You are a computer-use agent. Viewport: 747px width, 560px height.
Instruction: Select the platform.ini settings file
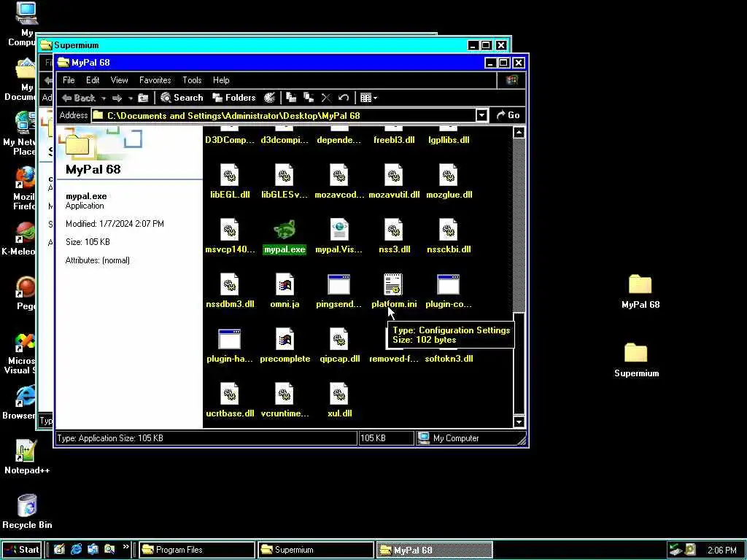[x=393, y=285]
